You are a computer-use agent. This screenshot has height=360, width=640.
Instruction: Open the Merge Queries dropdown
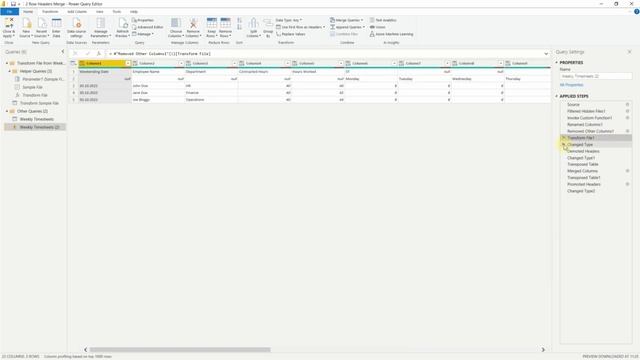point(346,20)
